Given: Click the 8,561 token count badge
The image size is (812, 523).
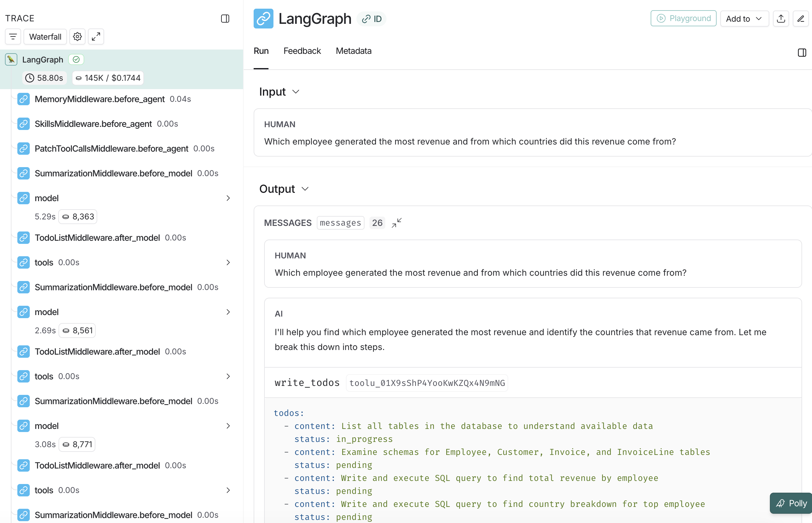Looking at the screenshot, I should click(77, 331).
